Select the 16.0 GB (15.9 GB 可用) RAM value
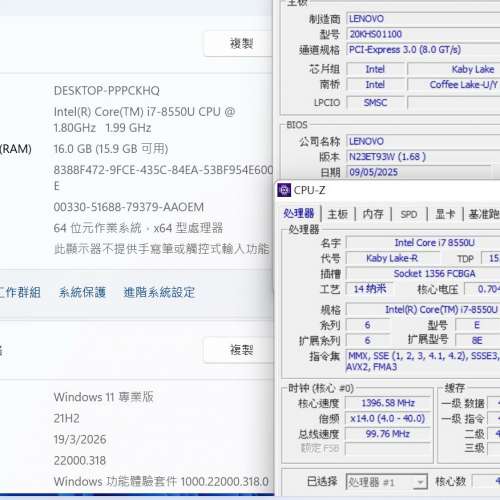 (111, 149)
